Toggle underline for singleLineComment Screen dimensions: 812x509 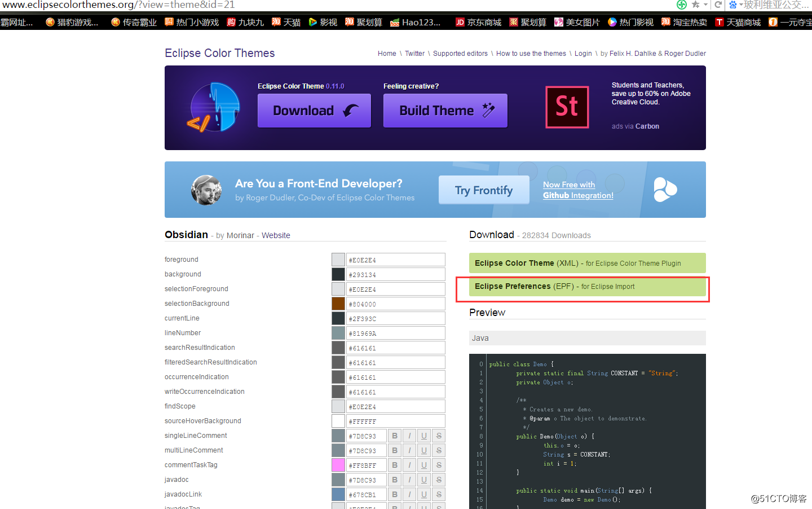[x=424, y=436]
